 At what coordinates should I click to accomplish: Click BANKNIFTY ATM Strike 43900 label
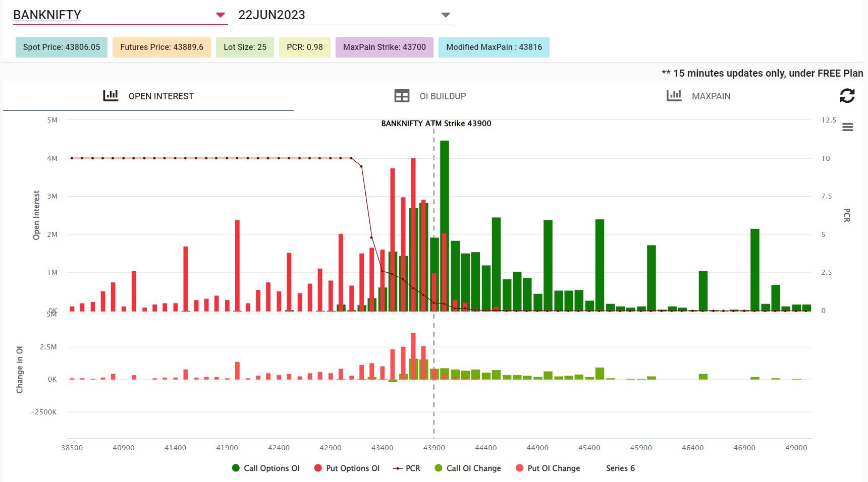click(x=436, y=124)
